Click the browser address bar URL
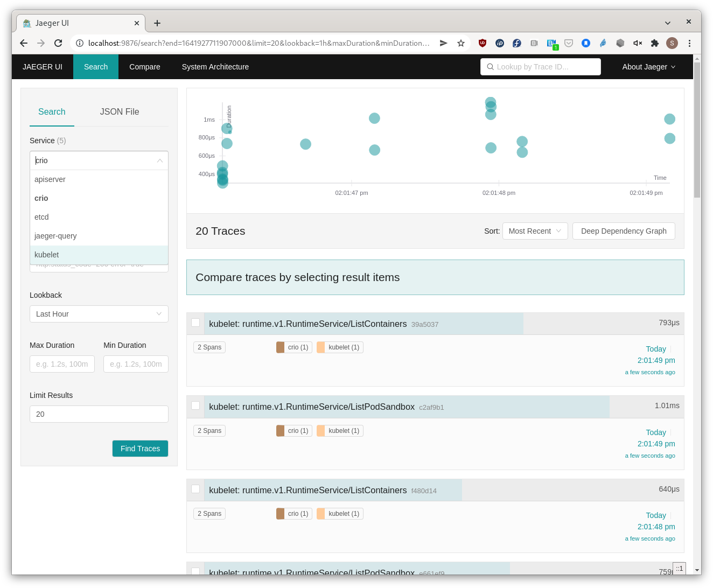The image size is (713, 588). 258,43
